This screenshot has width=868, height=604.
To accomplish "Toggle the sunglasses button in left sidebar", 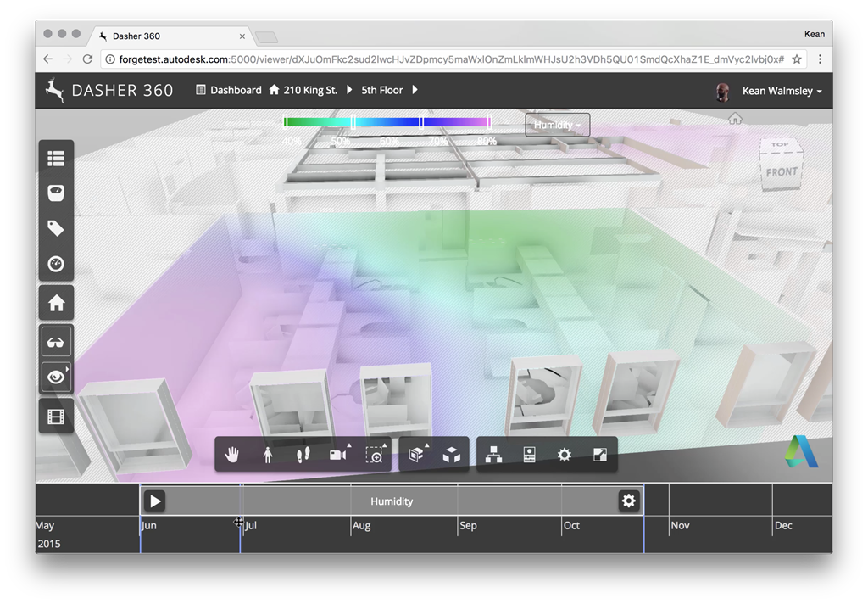I will coord(57,342).
